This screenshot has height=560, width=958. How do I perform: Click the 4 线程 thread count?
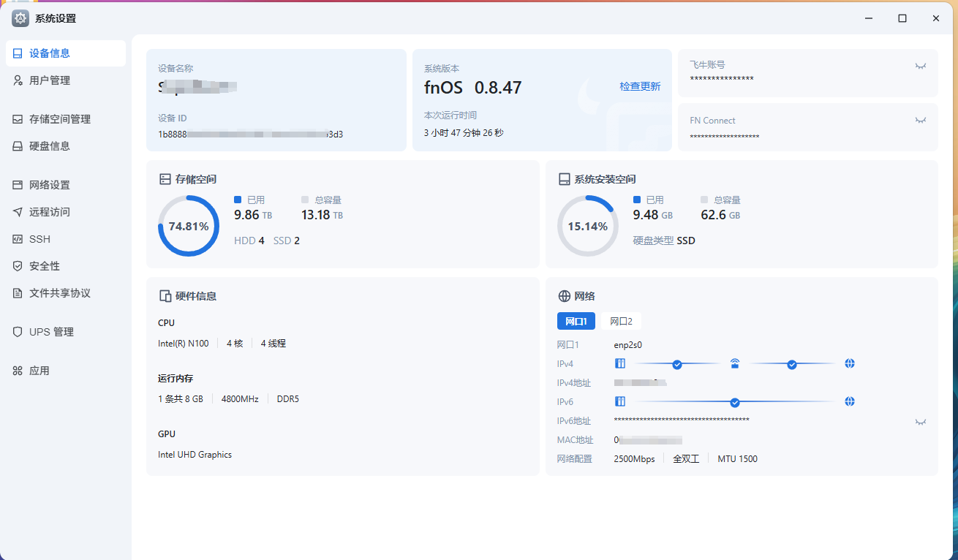274,344
